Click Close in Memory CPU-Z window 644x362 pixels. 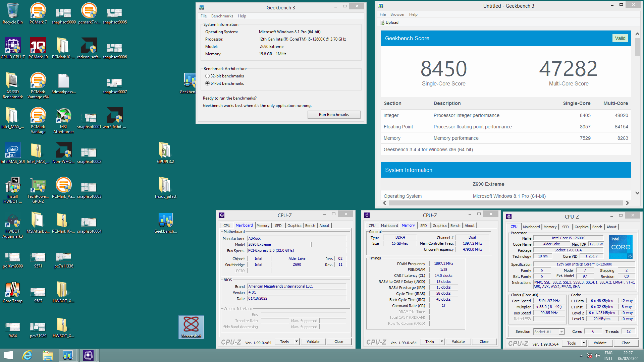coord(484,342)
